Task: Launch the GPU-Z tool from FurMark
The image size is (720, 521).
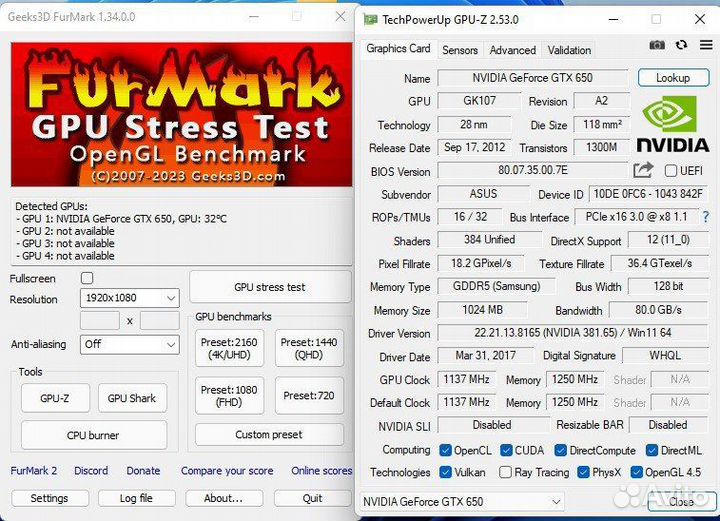Action: tap(55, 398)
